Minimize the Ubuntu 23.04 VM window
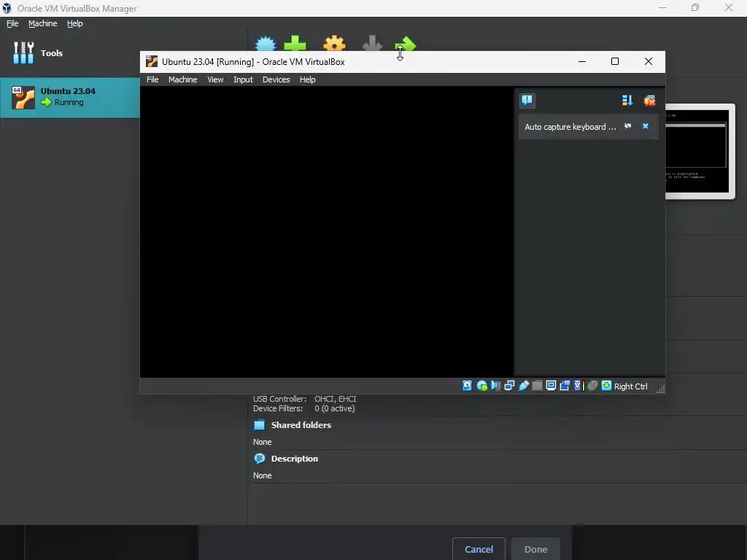Viewport: 747px width, 560px height. tap(581, 61)
